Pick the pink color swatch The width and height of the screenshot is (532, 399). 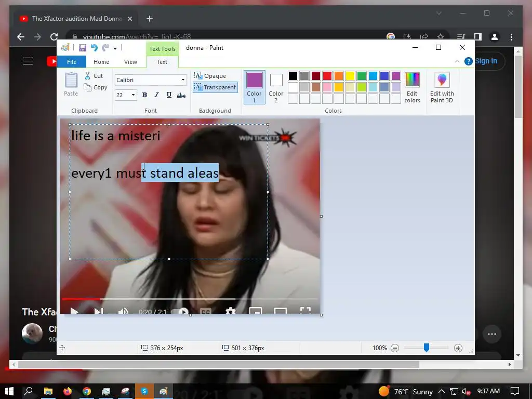(x=327, y=87)
